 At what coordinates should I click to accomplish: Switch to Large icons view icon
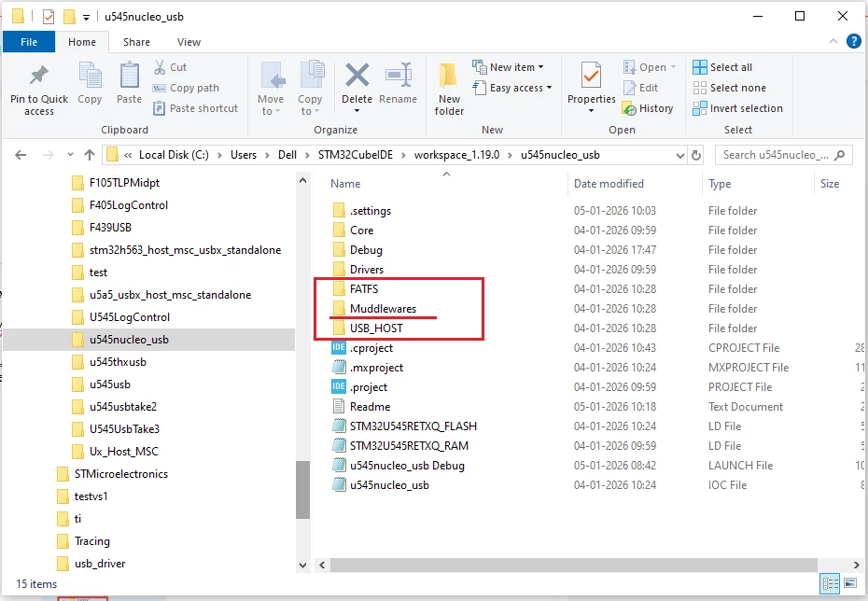tap(849, 583)
